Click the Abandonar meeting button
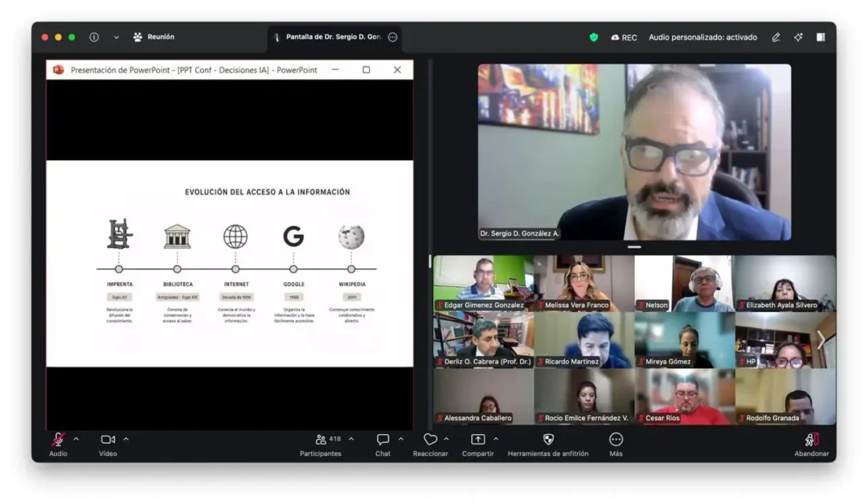This screenshot has width=868, height=504. click(x=812, y=440)
